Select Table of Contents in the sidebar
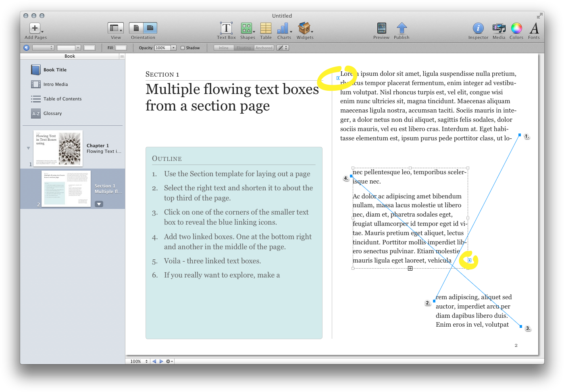This screenshot has width=564, height=392. [x=62, y=99]
